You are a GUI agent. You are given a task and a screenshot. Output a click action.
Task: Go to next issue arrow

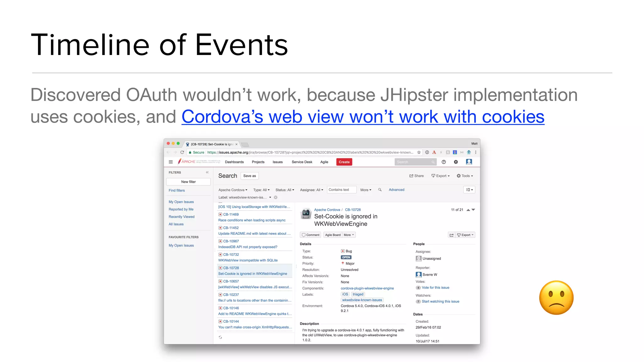click(x=473, y=210)
